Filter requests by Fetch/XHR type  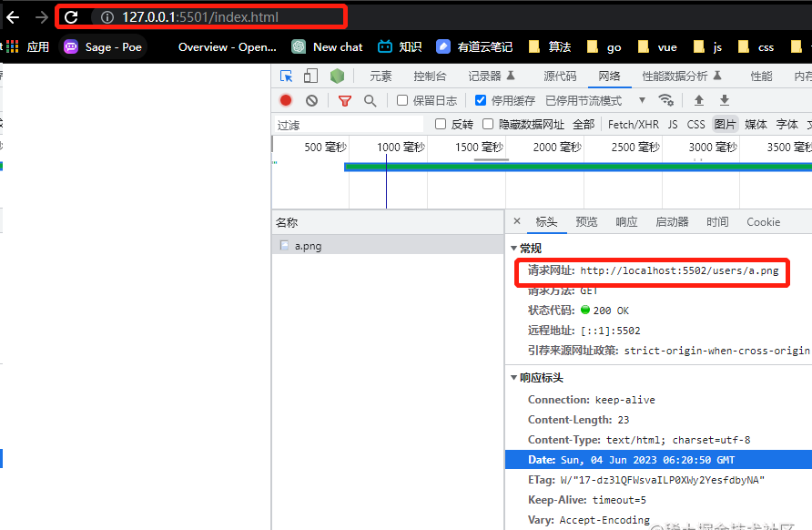[x=634, y=125]
